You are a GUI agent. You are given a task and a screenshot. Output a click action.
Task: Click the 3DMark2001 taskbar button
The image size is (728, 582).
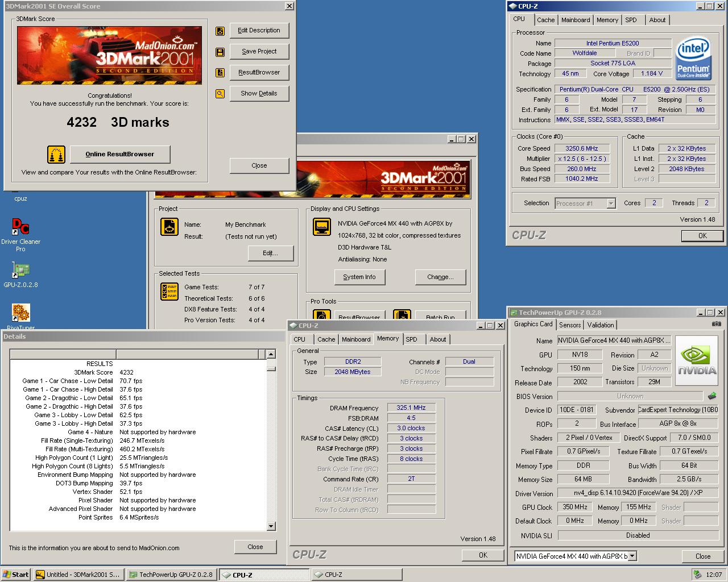[x=78, y=575]
